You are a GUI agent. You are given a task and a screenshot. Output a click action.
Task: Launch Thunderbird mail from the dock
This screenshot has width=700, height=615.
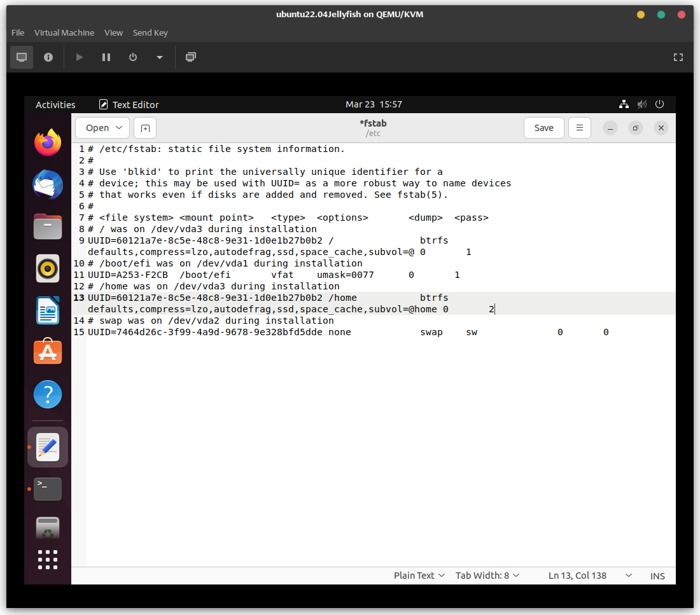(48, 184)
